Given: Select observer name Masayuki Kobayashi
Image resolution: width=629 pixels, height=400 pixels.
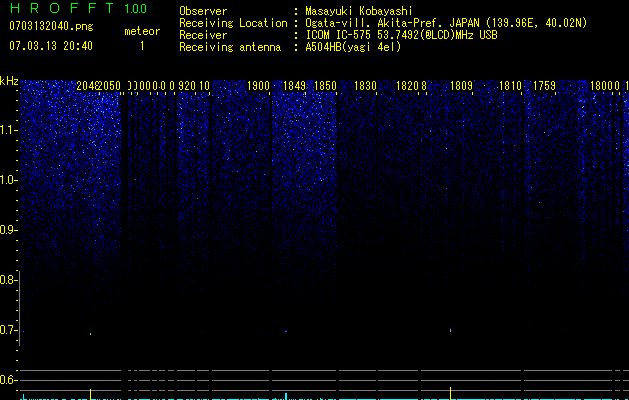Looking at the screenshot, I should 359,11.
